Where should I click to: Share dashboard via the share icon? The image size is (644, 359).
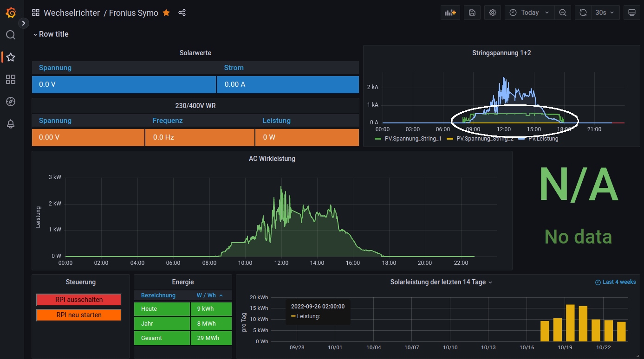(x=182, y=13)
